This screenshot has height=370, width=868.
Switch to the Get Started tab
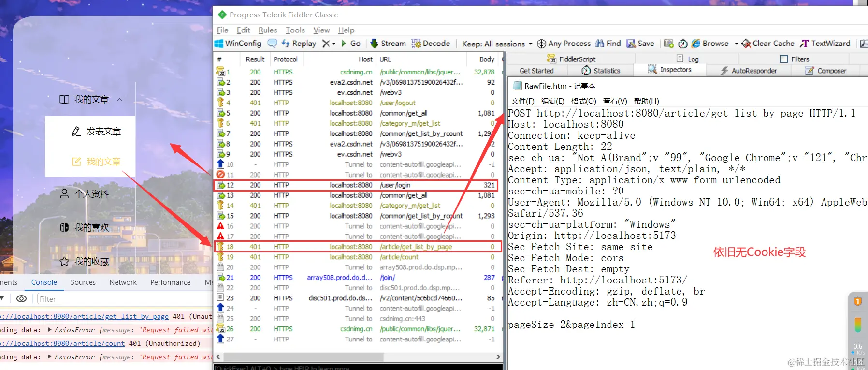tap(536, 71)
